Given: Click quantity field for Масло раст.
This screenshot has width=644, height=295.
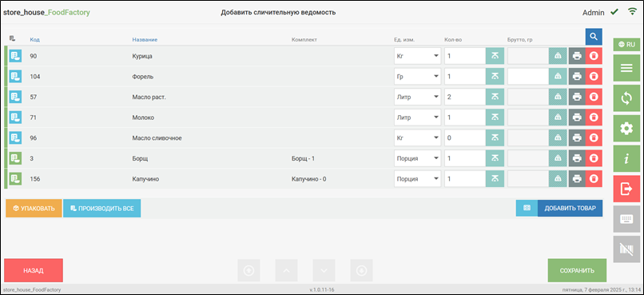Looking at the screenshot, I should [465, 97].
